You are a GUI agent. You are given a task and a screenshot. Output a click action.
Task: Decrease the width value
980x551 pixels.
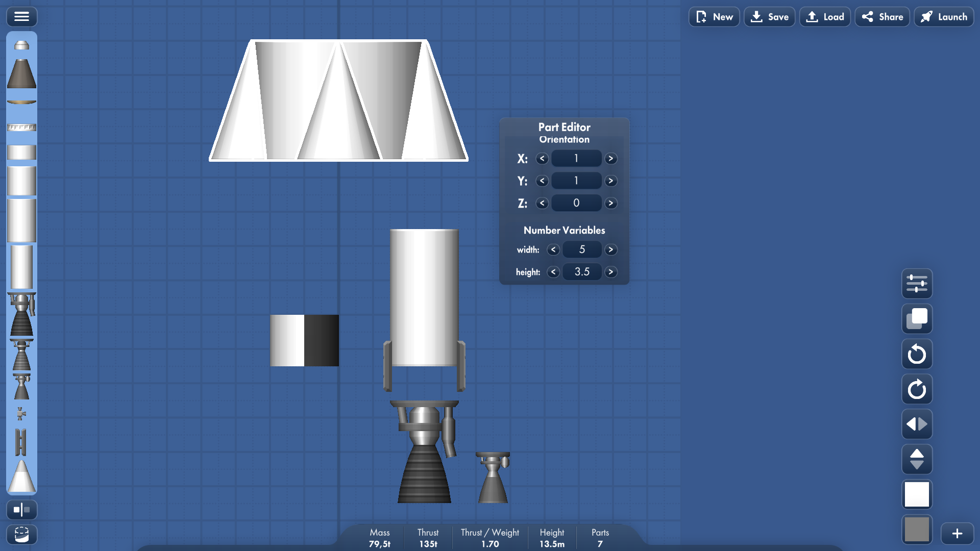(x=553, y=250)
